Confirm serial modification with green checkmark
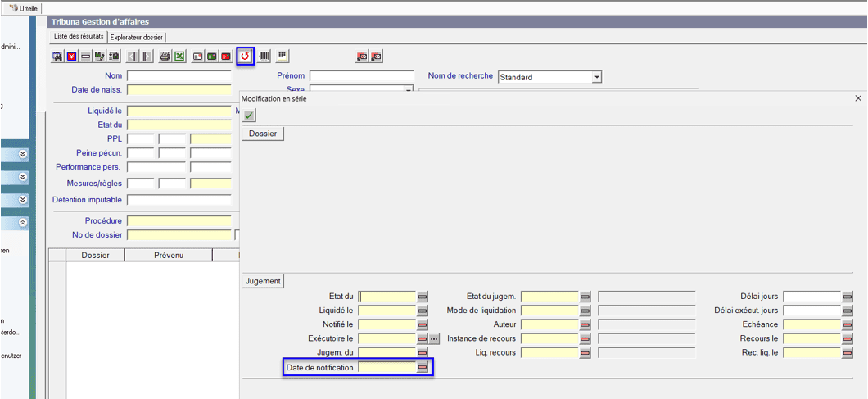This screenshot has width=868, height=399. pyautogui.click(x=249, y=116)
